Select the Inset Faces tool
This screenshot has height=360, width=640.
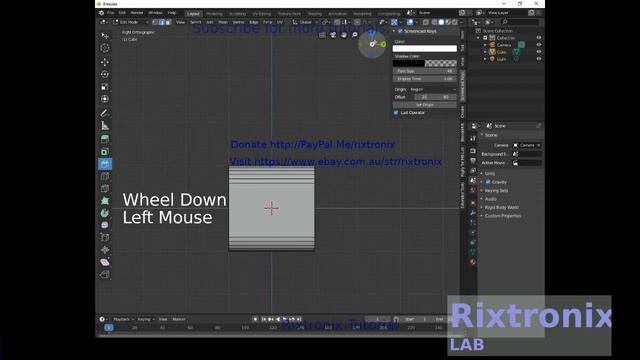[x=105, y=151]
